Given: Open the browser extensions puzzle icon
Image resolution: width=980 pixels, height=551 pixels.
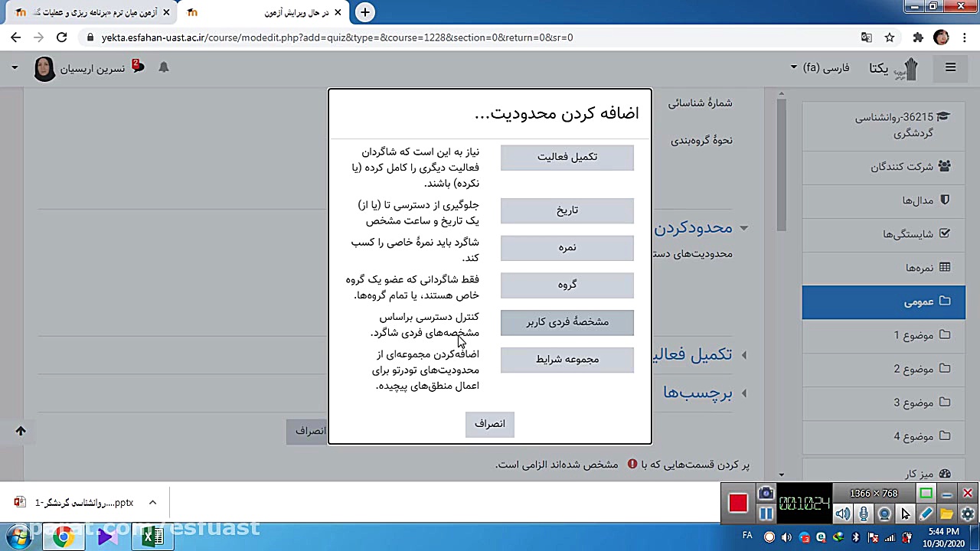Looking at the screenshot, I should coord(918,37).
